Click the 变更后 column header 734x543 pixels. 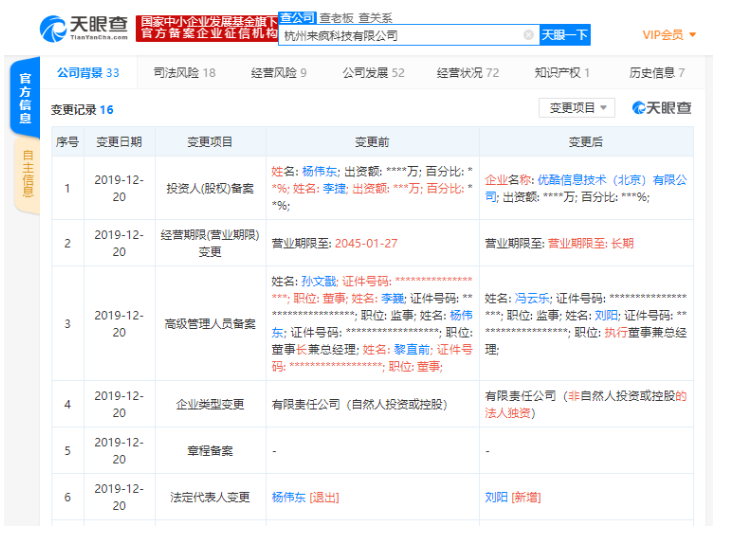click(x=586, y=142)
